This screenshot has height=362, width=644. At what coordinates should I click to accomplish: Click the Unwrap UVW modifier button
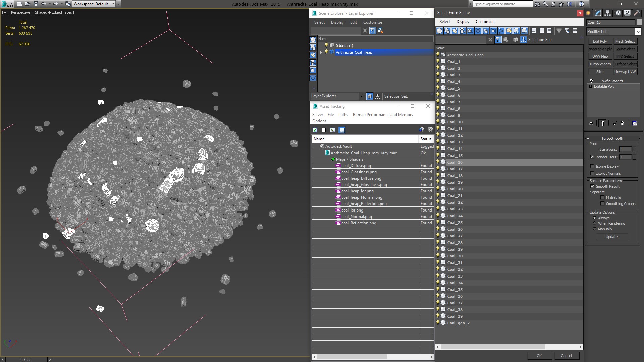point(625,72)
